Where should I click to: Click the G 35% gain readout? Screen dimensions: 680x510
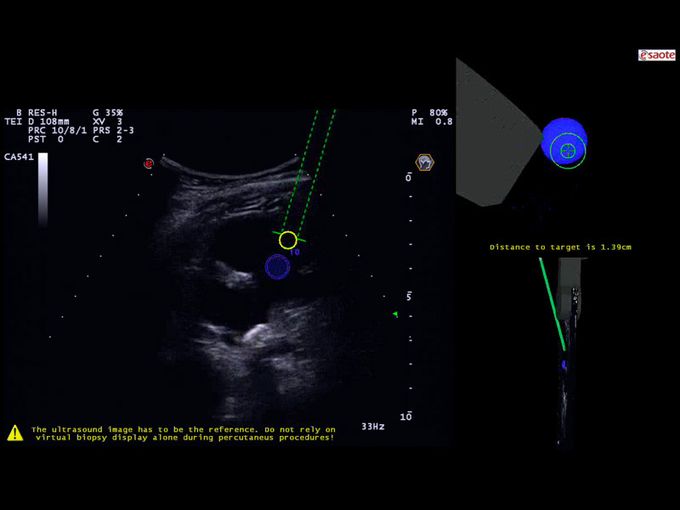108,113
